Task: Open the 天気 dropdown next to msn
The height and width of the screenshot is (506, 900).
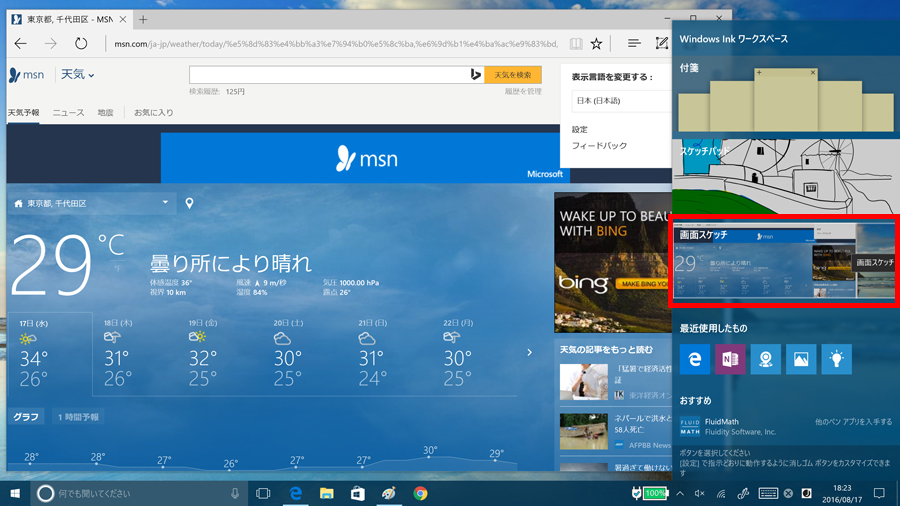Action: [x=78, y=75]
